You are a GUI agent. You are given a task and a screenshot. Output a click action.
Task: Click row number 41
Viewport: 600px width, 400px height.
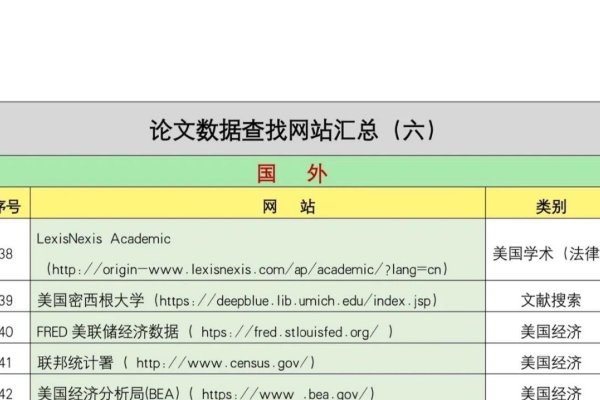[x=7, y=363]
